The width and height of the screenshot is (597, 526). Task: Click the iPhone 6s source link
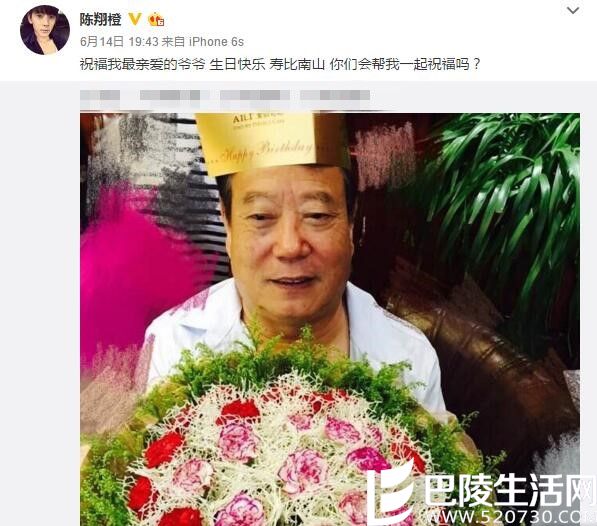216,41
